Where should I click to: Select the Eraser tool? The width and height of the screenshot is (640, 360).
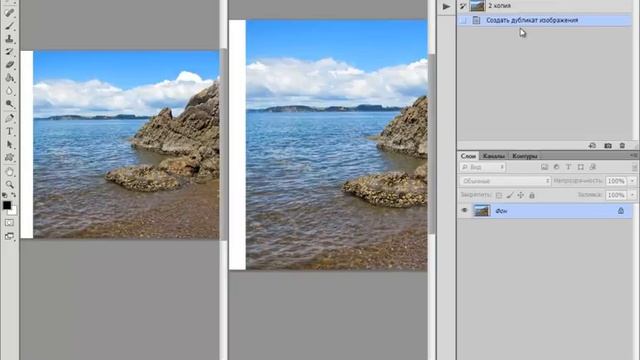pyautogui.click(x=9, y=64)
